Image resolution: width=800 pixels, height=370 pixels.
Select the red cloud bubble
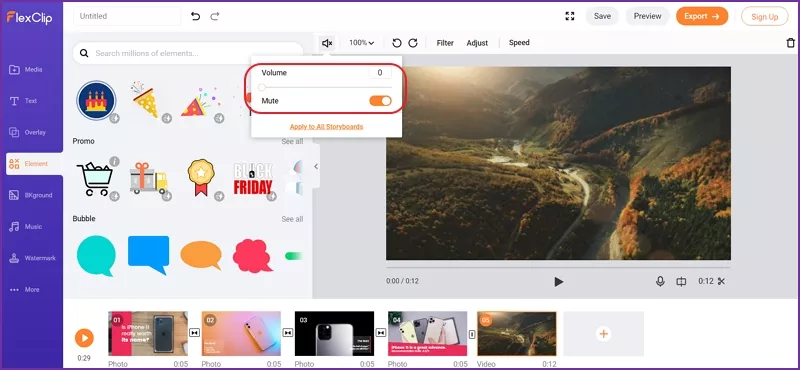[252, 255]
